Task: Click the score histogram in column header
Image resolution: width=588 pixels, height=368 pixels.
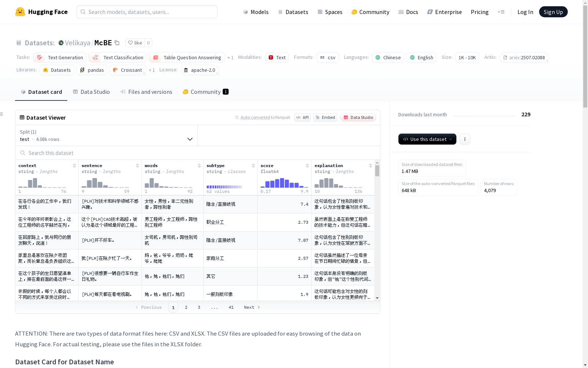Action: pos(284,183)
